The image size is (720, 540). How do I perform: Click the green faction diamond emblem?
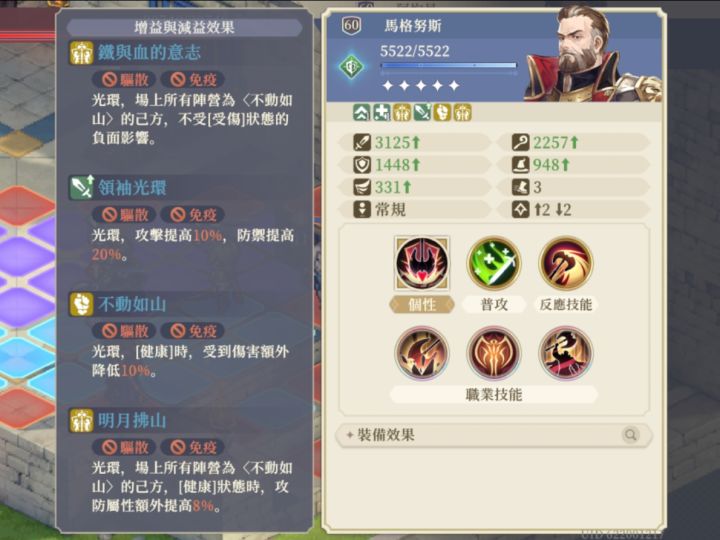[x=351, y=67]
